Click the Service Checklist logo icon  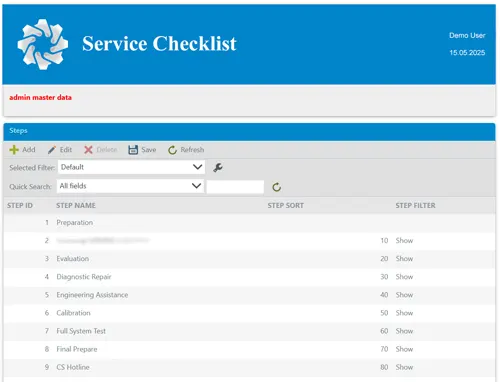(43, 44)
